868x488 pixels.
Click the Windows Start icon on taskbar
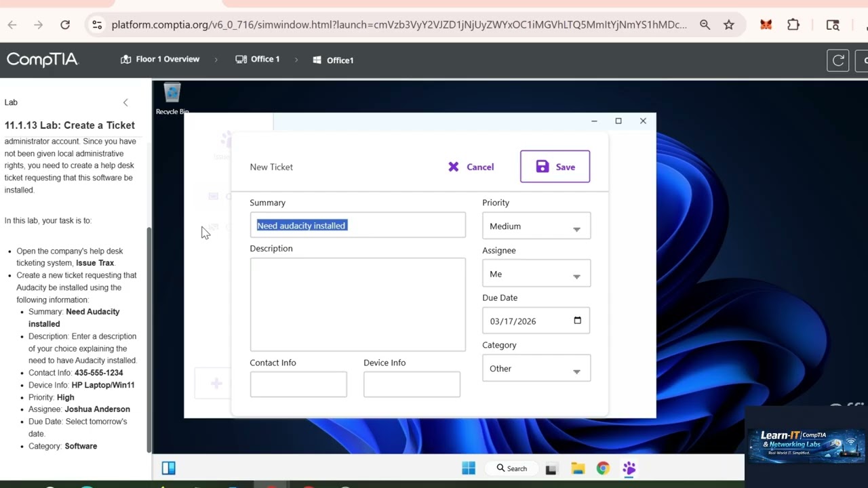pos(469,468)
